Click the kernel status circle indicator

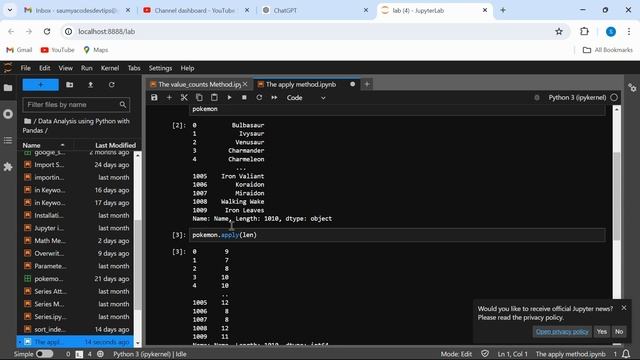coord(614,98)
